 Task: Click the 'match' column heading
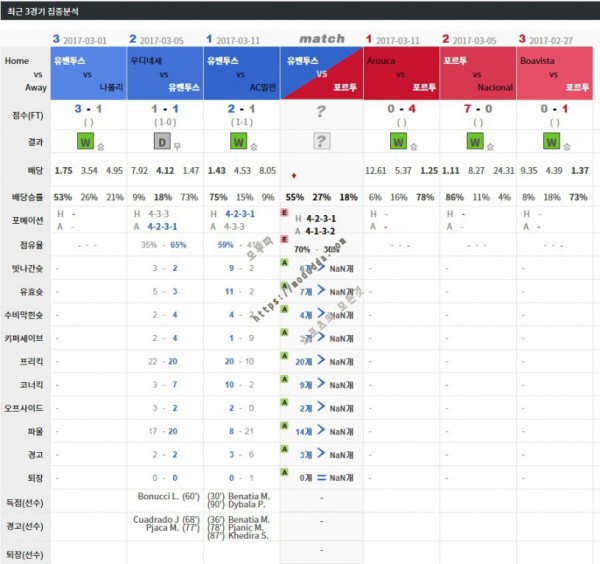322,39
